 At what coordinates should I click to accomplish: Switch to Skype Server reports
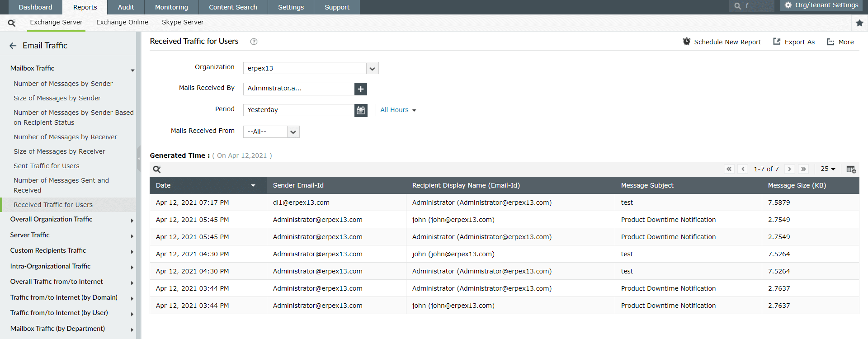183,22
